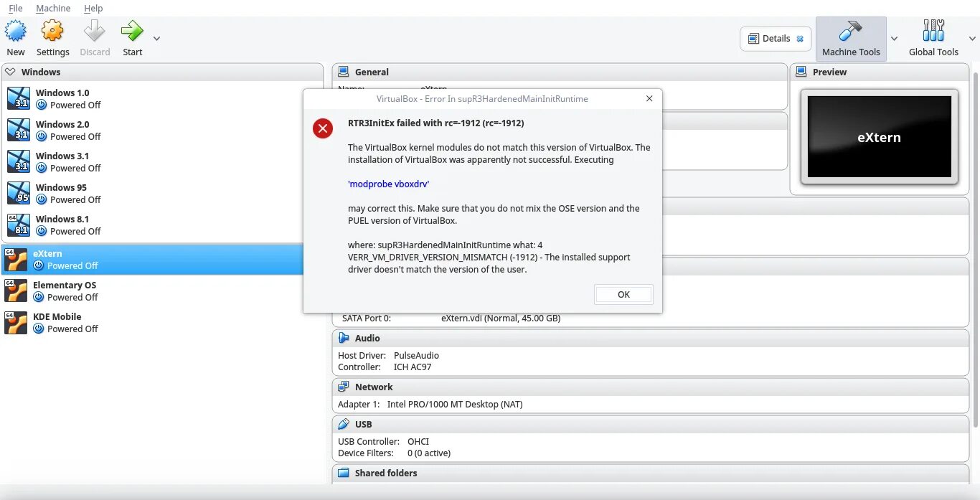This screenshot has width=980, height=500.
Task: Click the Windows 1.0 name label
Action: click(x=62, y=93)
